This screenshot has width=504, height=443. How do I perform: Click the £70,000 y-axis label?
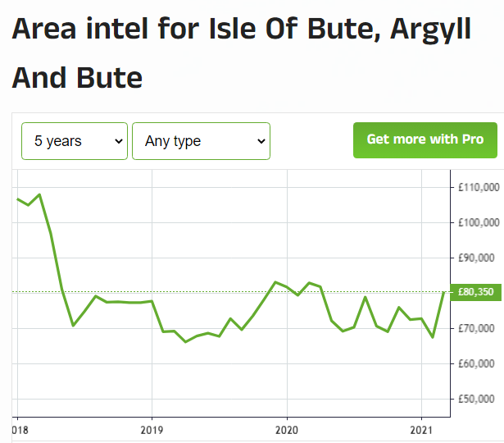(479, 329)
